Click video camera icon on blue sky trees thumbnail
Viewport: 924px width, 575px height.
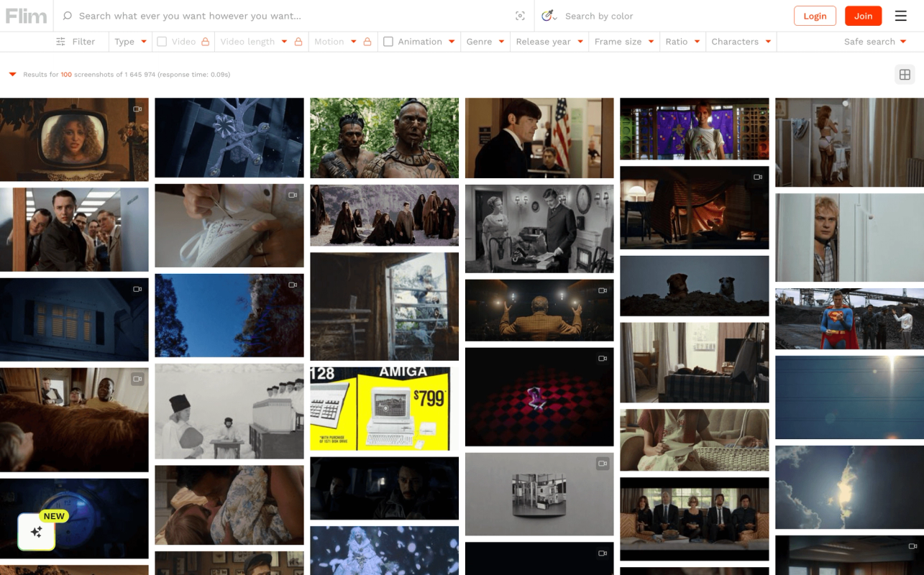(x=293, y=285)
